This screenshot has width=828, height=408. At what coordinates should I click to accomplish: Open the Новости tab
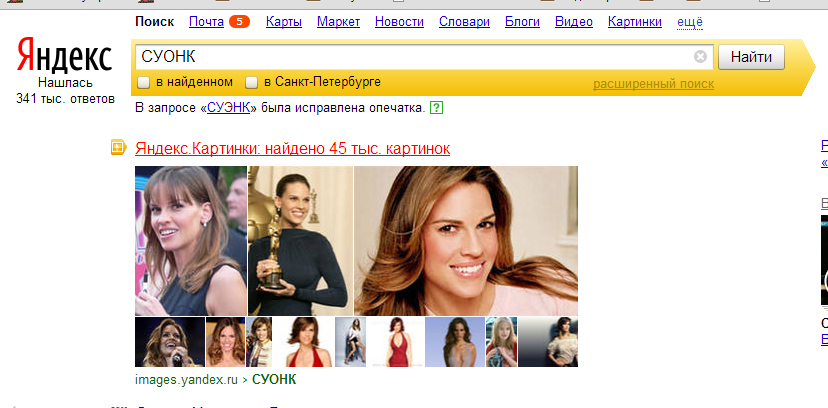point(399,21)
